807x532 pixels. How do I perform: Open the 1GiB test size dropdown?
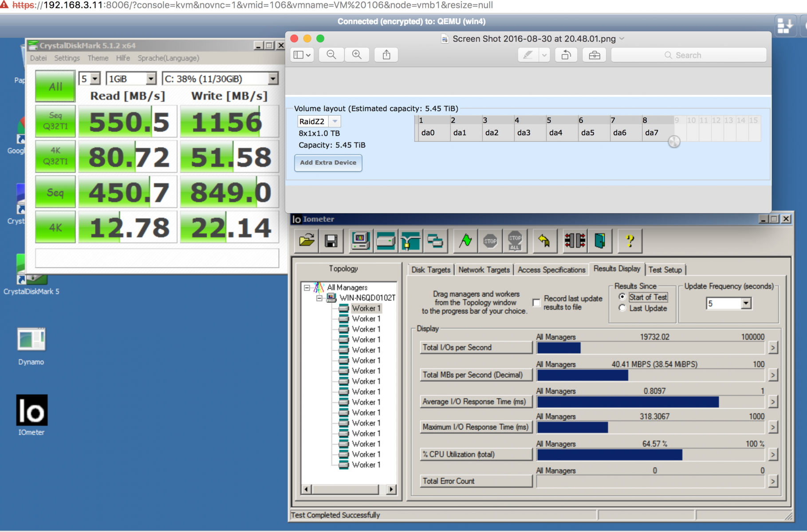(x=151, y=79)
